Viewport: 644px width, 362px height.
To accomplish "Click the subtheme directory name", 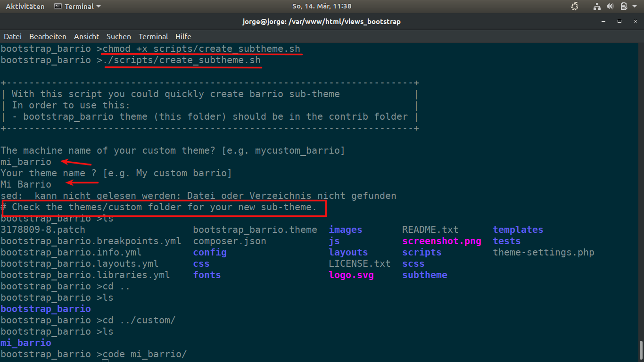I will 425,275.
